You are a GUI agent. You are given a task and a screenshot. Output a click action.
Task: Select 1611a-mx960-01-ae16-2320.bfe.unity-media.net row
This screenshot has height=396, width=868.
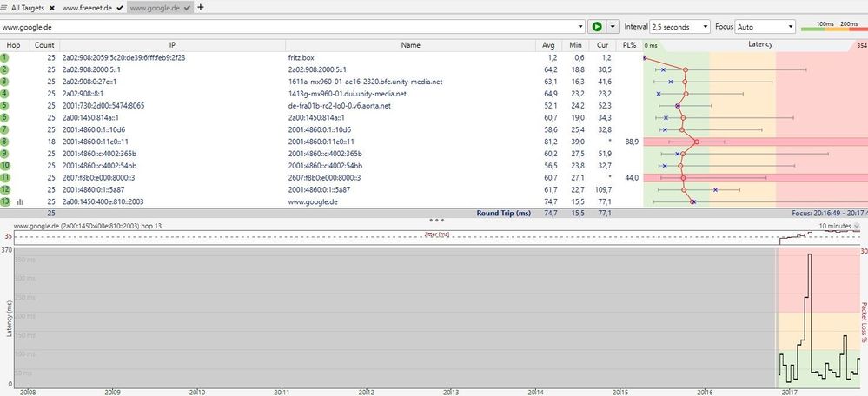pyautogui.click(x=434, y=82)
